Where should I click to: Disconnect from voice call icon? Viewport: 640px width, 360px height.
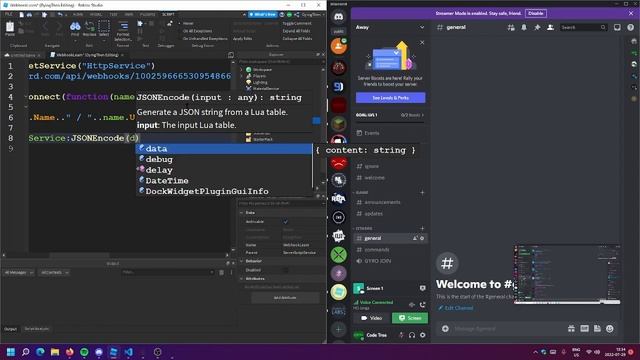pyautogui.click(x=422, y=304)
